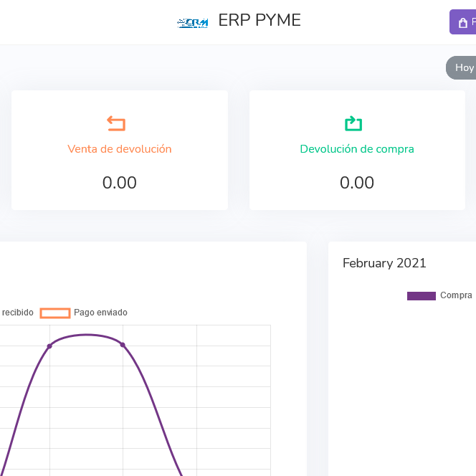The height and width of the screenshot is (476, 476).
Task: Click the Pago enviado legend label
Action: tap(100, 313)
